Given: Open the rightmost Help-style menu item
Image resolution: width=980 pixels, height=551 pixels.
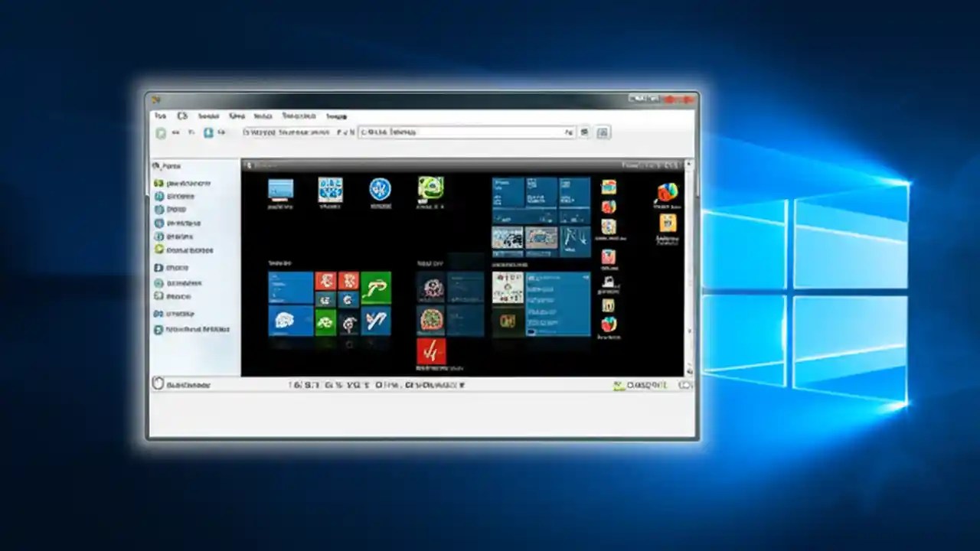Looking at the screenshot, I should click(x=336, y=116).
